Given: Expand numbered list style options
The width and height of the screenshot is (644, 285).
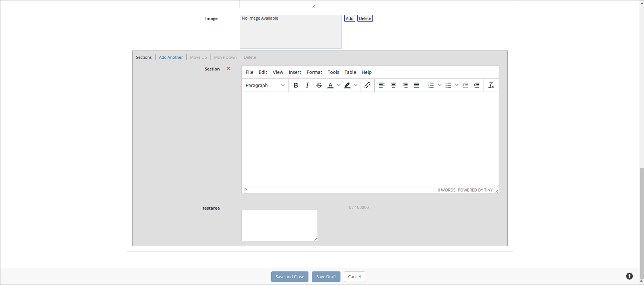Looking at the screenshot, I should tap(440, 85).
